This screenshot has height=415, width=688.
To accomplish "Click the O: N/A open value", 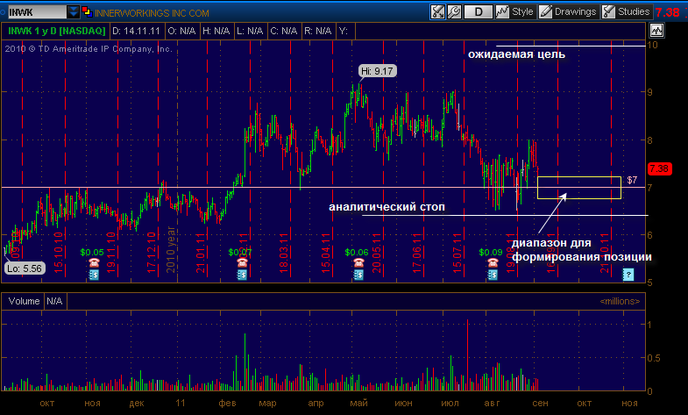I will tap(182, 31).
